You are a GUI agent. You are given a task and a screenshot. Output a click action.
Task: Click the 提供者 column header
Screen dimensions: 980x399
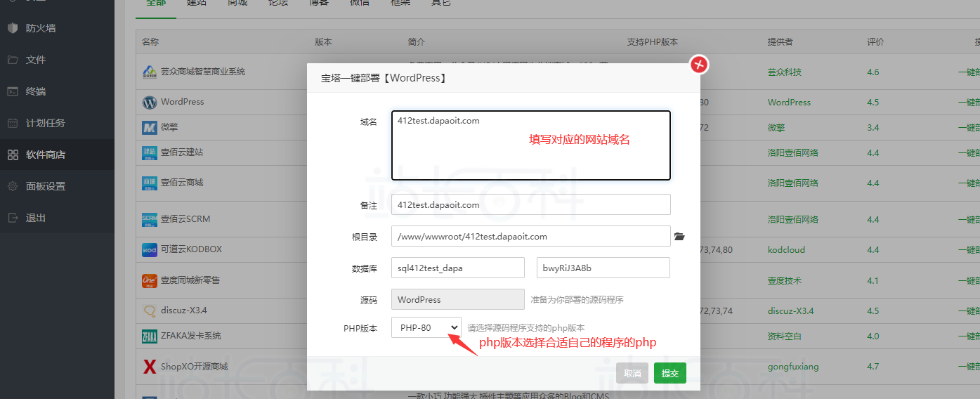tap(780, 42)
